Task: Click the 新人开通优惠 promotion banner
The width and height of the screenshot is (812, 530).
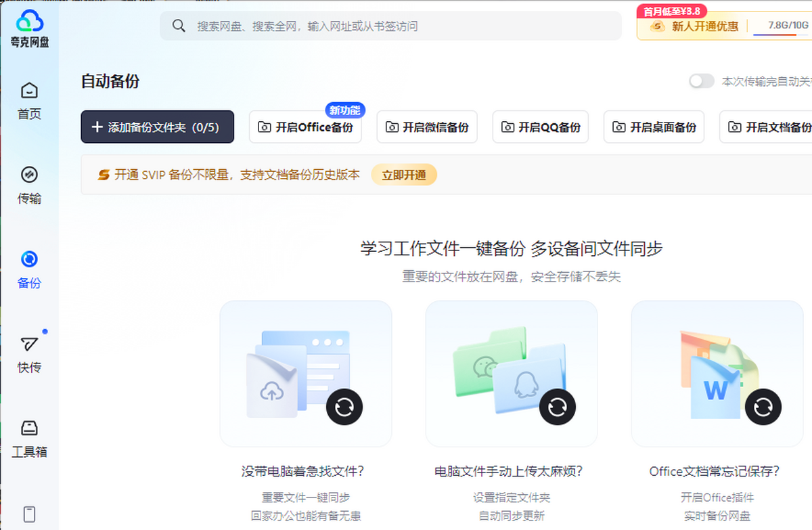Action: point(696,27)
